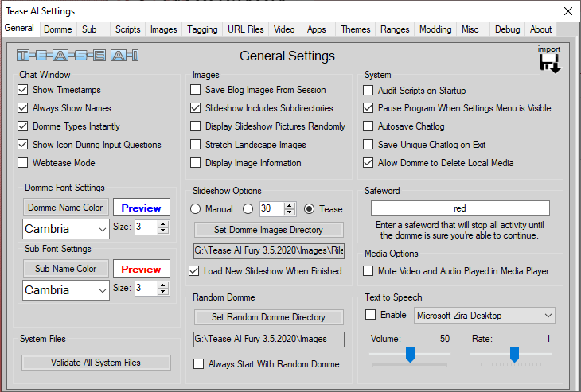This screenshot has width=581, height=392.
Task: Click the Rate slider handle
Action: (x=514, y=355)
